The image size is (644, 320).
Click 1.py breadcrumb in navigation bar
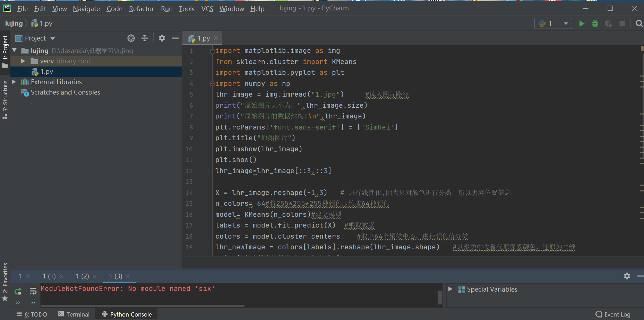(x=42, y=24)
